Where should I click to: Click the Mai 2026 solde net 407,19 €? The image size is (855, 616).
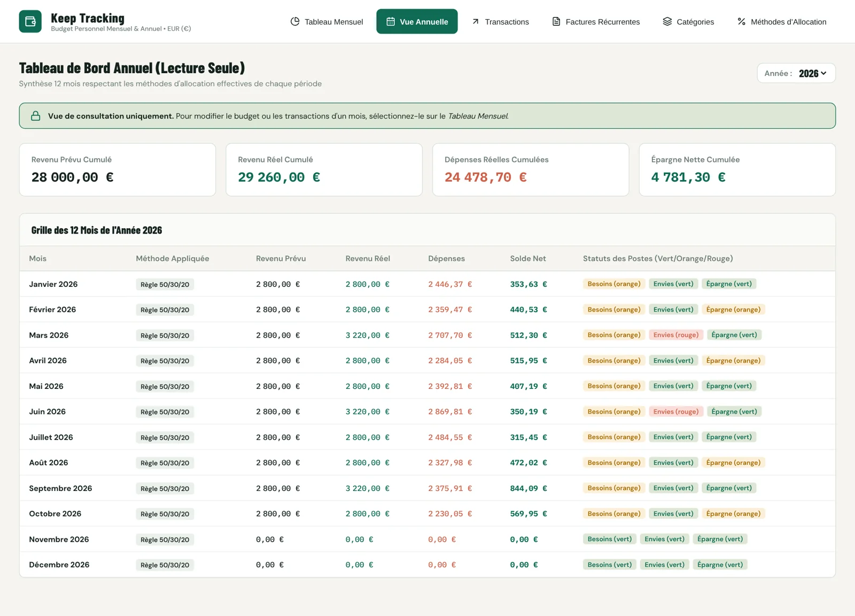click(528, 386)
